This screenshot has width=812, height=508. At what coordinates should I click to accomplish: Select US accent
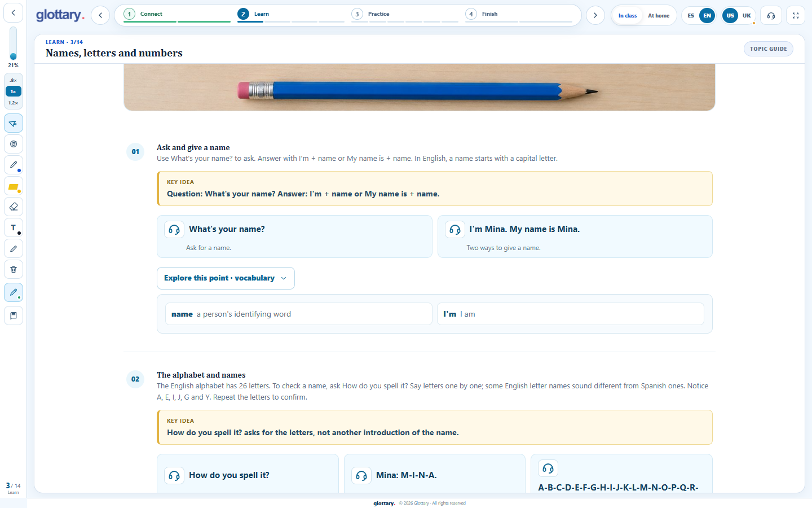coord(730,16)
